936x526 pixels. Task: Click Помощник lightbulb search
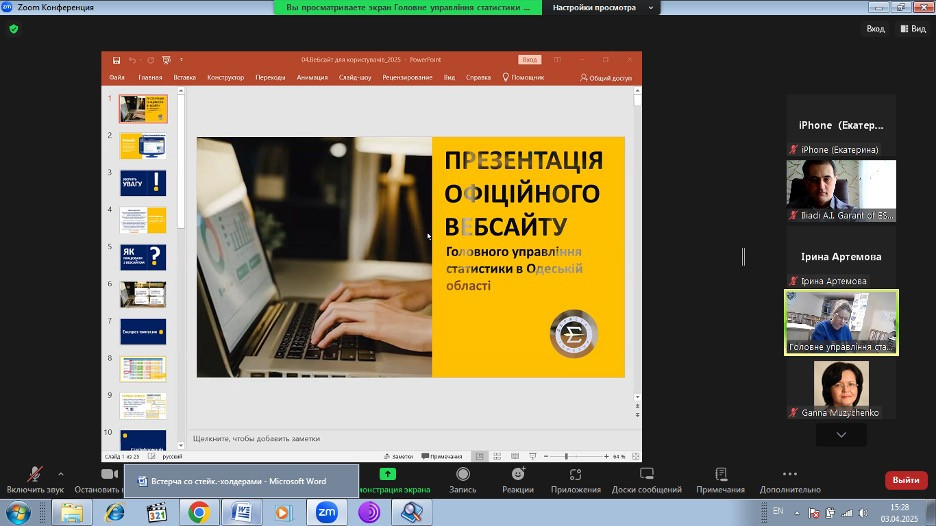click(523, 78)
